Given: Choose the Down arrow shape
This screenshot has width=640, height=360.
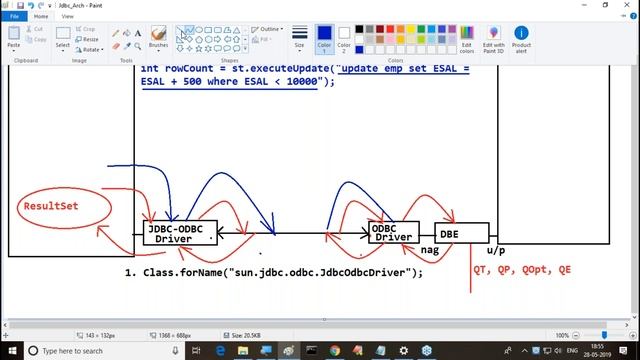Looking at the screenshot, I should click(180, 49).
